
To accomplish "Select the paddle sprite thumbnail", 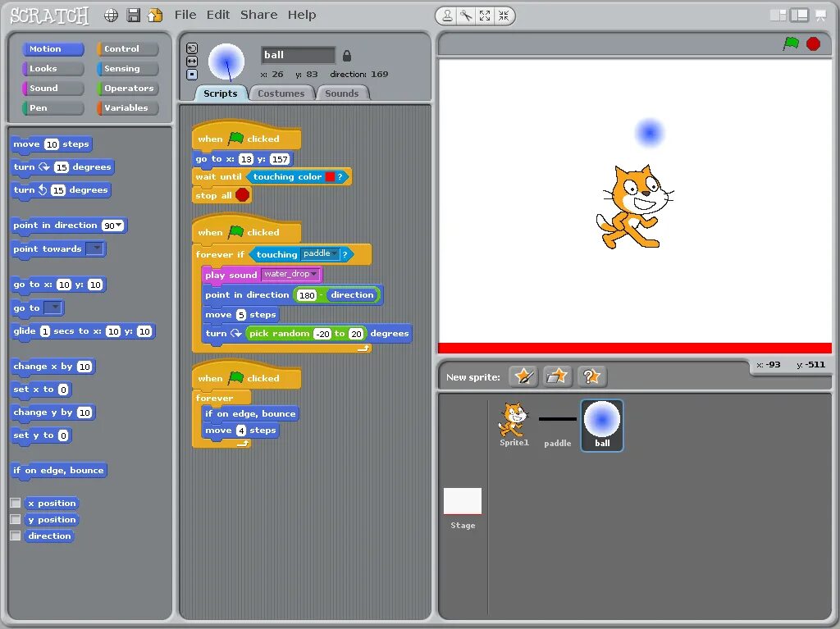I will click(557, 424).
